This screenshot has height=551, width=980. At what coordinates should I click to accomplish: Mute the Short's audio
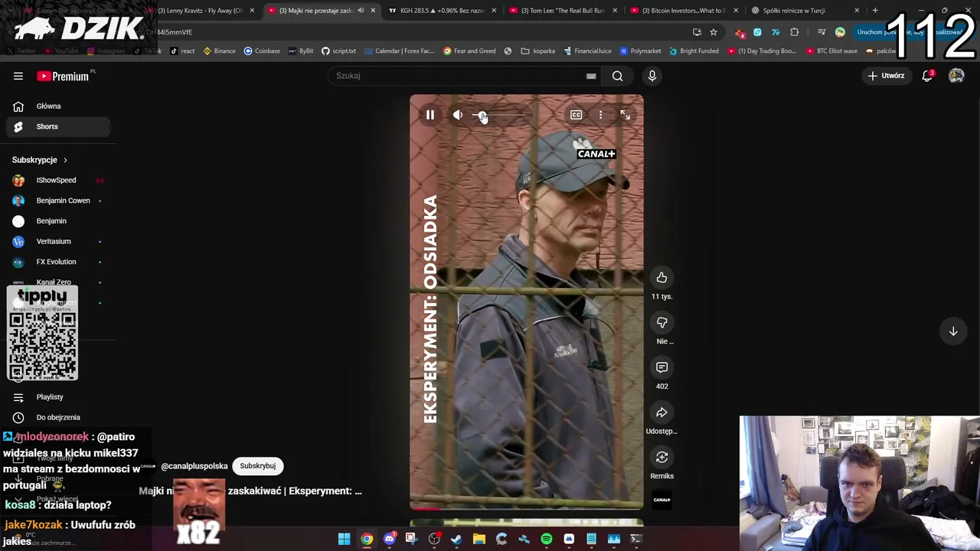tap(457, 115)
